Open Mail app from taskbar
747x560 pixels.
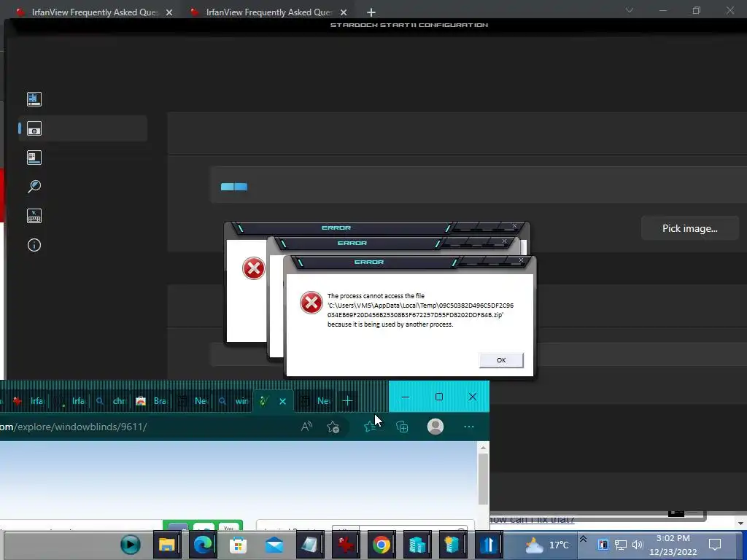tap(274, 545)
